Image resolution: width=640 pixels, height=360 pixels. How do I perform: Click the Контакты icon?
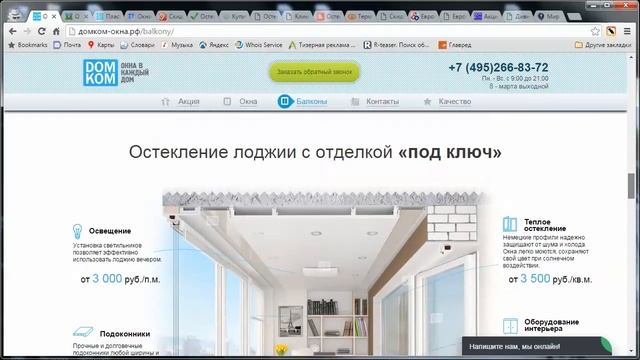(355, 101)
